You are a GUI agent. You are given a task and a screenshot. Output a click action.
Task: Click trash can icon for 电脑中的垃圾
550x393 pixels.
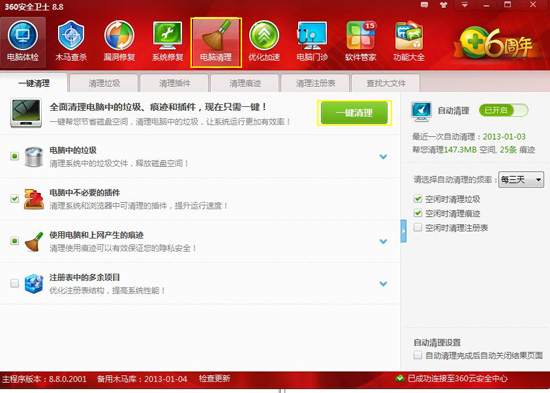pyautogui.click(x=34, y=157)
